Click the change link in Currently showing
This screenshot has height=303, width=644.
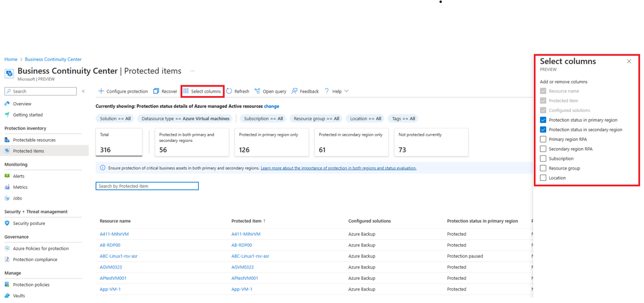click(272, 106)
